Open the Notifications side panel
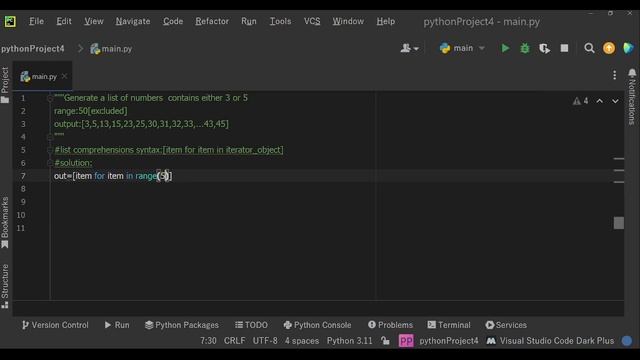 tap(632, 97)
